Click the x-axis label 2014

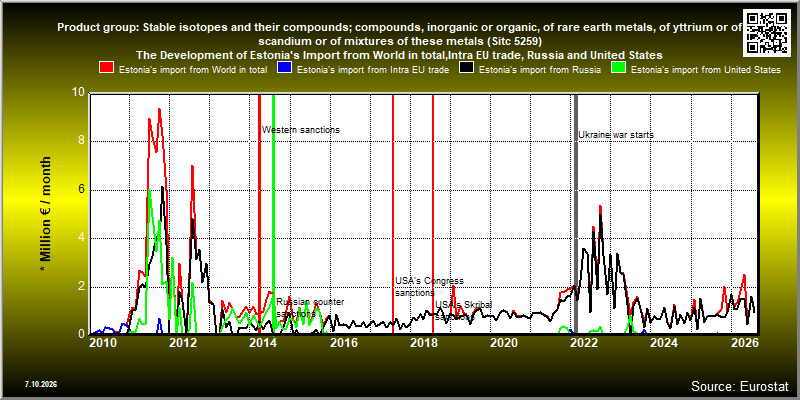(x=263, y=343)
